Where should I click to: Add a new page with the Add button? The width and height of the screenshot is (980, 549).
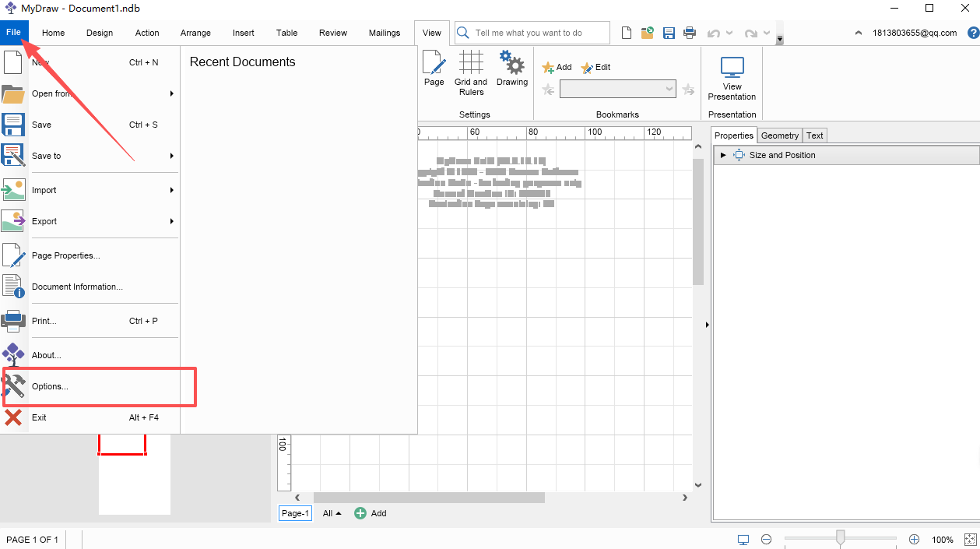[x=371, y=513]
